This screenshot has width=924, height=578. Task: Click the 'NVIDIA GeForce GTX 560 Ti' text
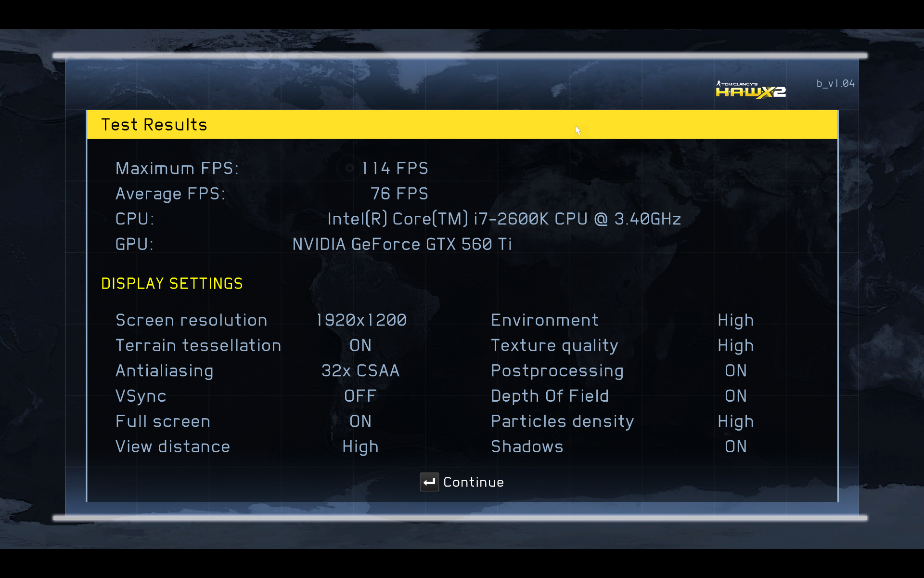(402, 244)
